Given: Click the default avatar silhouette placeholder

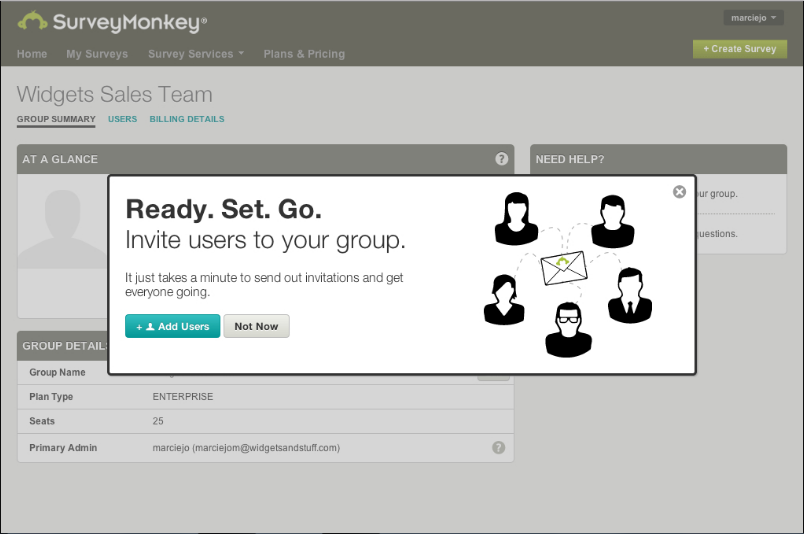Looking at the screenshot, I should click(x=63, y=229).
